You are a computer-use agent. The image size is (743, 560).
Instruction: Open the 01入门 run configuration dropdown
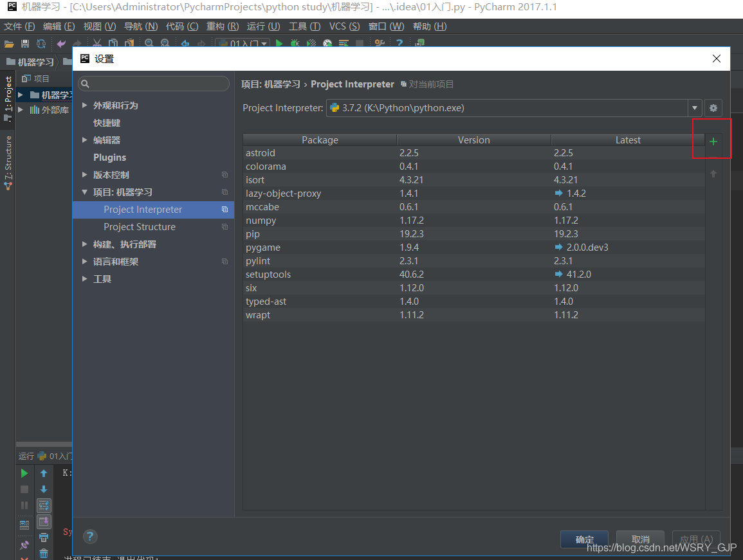[243, 44]
